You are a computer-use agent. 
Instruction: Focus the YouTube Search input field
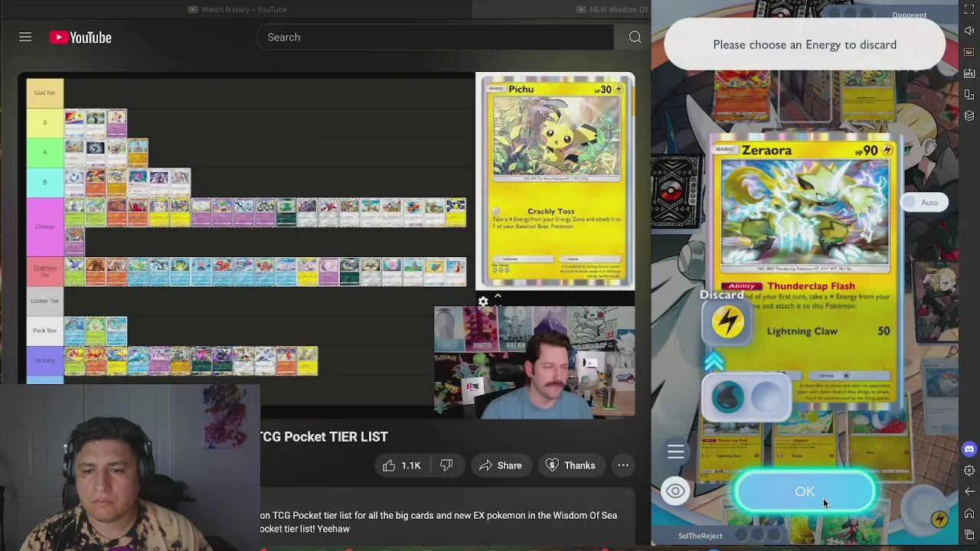click(435, 37)
